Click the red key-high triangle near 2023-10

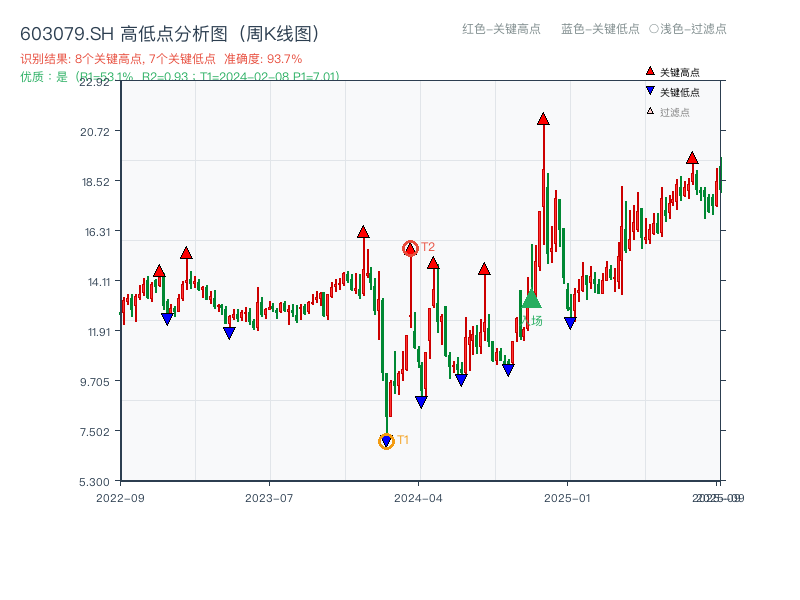[x=362, y=232]
